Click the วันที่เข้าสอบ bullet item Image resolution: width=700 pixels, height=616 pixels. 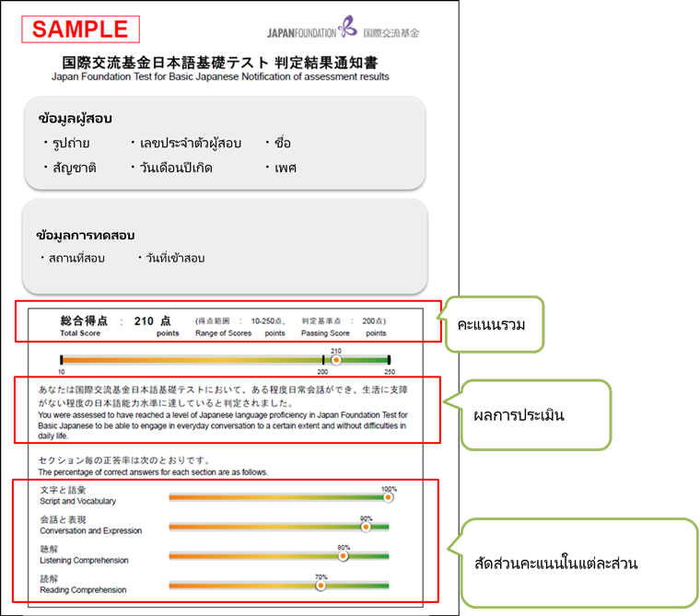click(x=173, y=258)
